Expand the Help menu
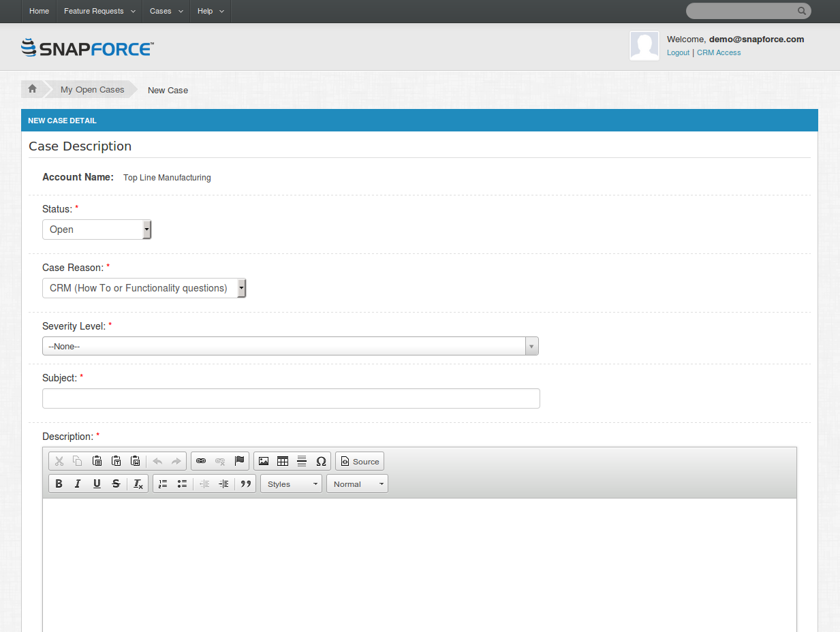This screenshot has height=632, width=840. click(x=211, y=11)
